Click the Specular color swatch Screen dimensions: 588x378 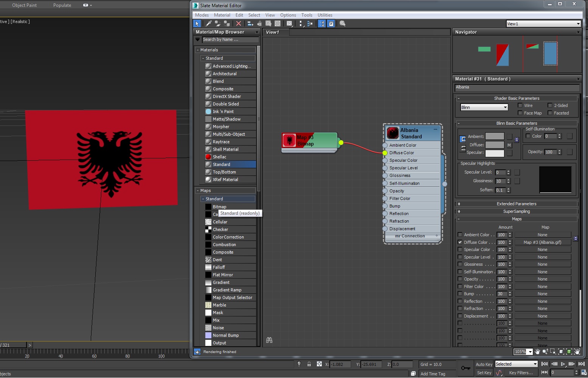pyautogui.click(x=495, y=153)
